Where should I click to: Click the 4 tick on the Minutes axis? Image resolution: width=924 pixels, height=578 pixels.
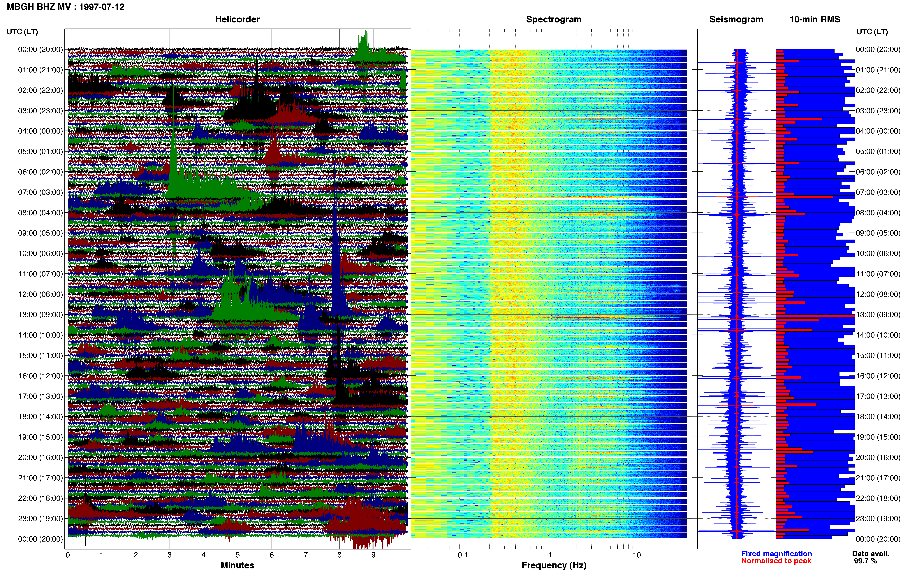pyautogui.click(x=204, y=555)
